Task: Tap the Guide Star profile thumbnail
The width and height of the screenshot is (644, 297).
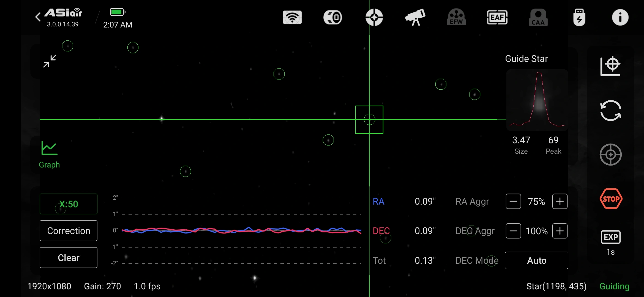Action: click(537, 100)
